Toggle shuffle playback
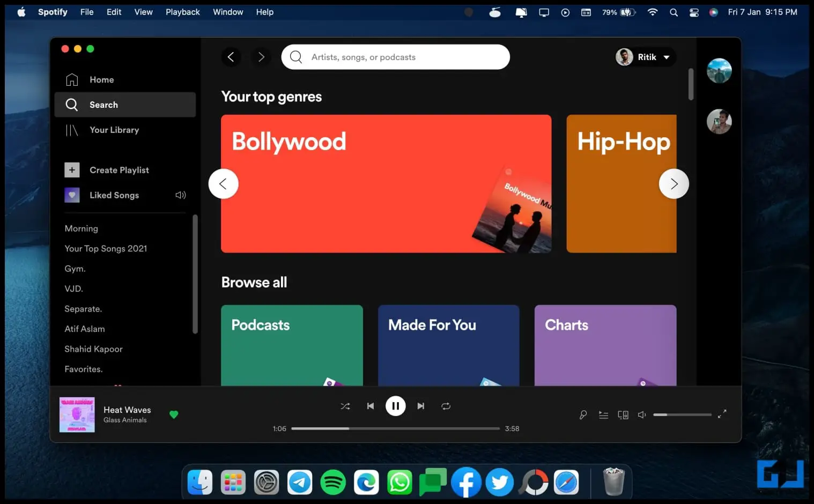The height and width of the screenshot is (504, 814). [x=345, y=406]
